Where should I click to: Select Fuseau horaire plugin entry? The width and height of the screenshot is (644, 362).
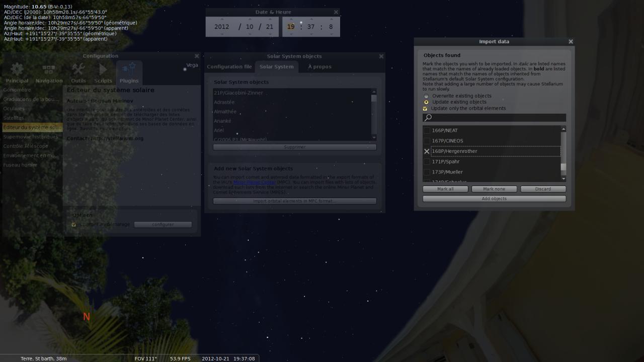tap(32, 165)
